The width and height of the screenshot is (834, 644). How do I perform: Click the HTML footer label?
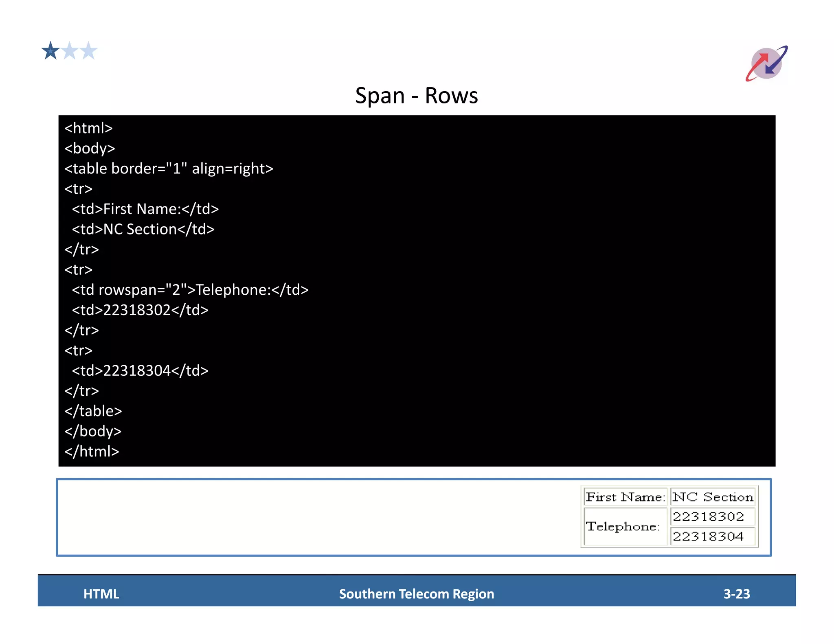point(101,594)
